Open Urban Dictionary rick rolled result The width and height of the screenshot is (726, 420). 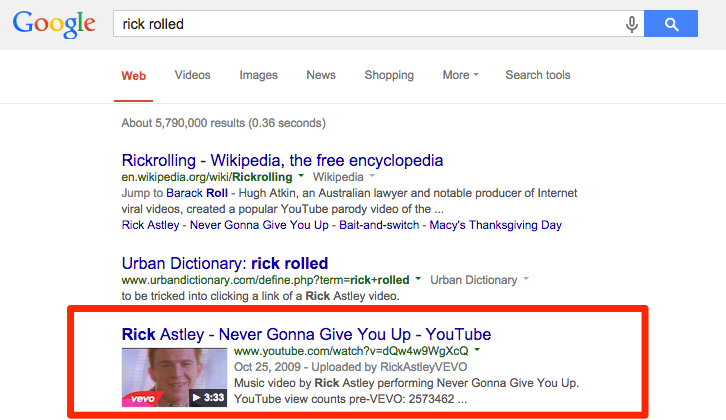tap(225, 263)
